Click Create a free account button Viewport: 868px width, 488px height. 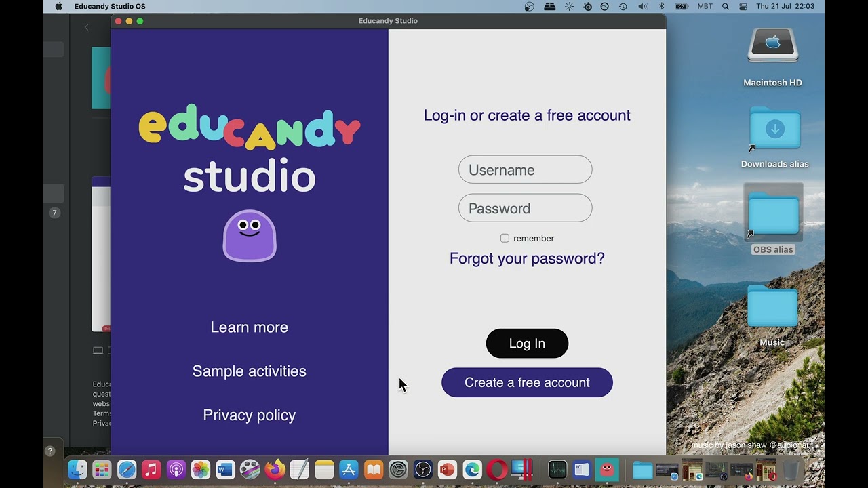pyautogui.click(x=527, y=382)
